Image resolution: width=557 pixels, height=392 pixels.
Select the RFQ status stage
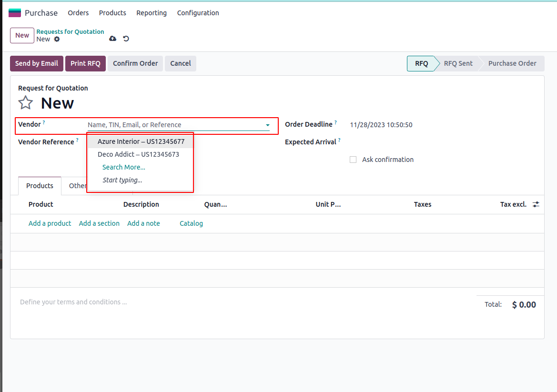pyautogui.click(x=421, y=63)
